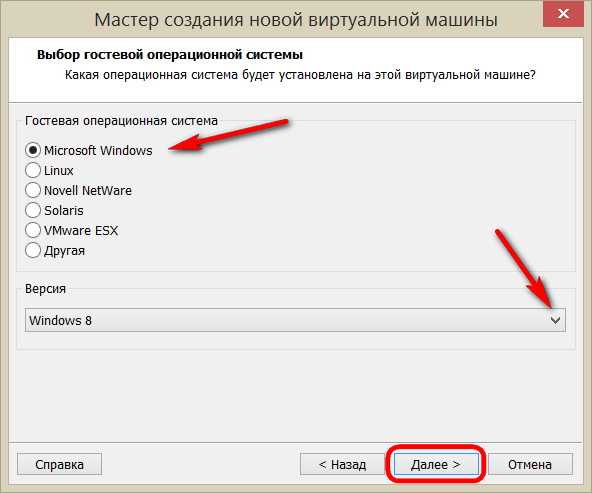Click the Справка help button
Image resolution: width=592 pixels, height=493 pixels.
(59, 464)
